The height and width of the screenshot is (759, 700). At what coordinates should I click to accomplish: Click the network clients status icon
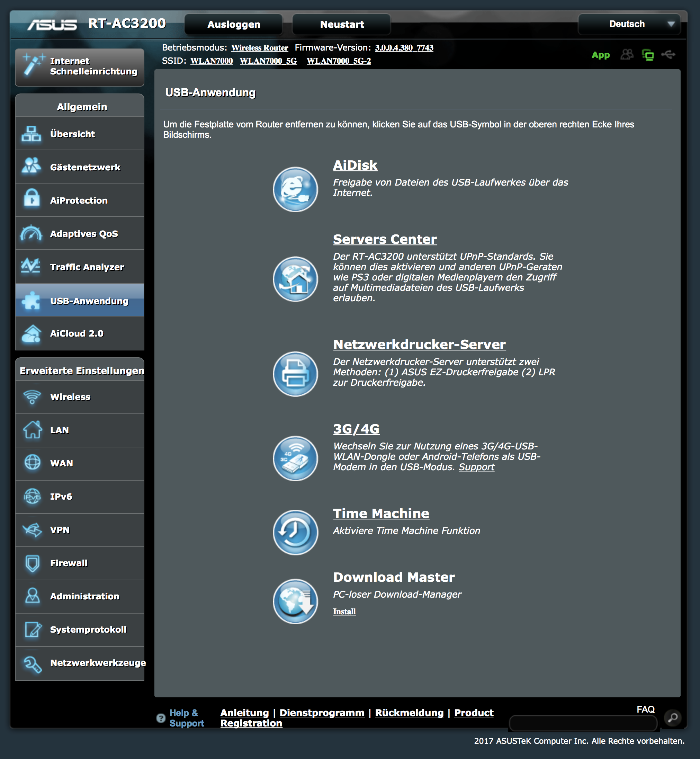[x=648, y=55]
